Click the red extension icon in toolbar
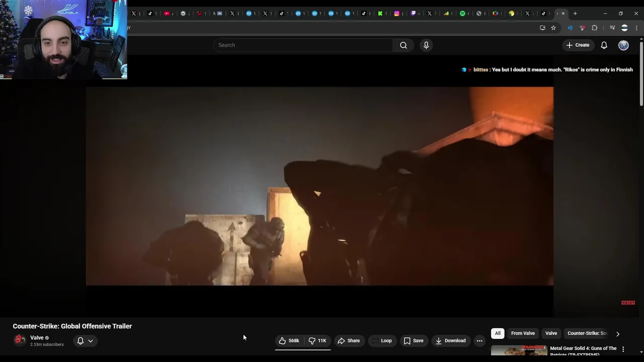This screenshot has height=362, width=644. [x=582, y=28]
